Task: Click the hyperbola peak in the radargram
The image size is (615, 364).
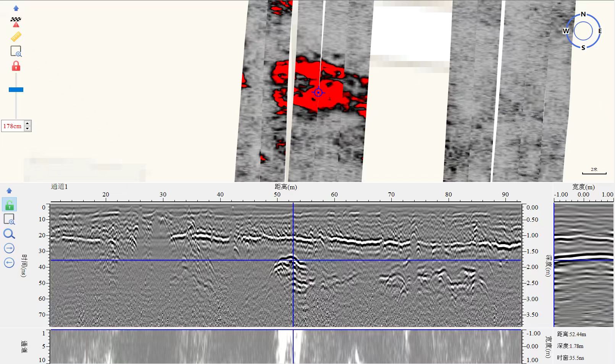Action: point(291,257)
